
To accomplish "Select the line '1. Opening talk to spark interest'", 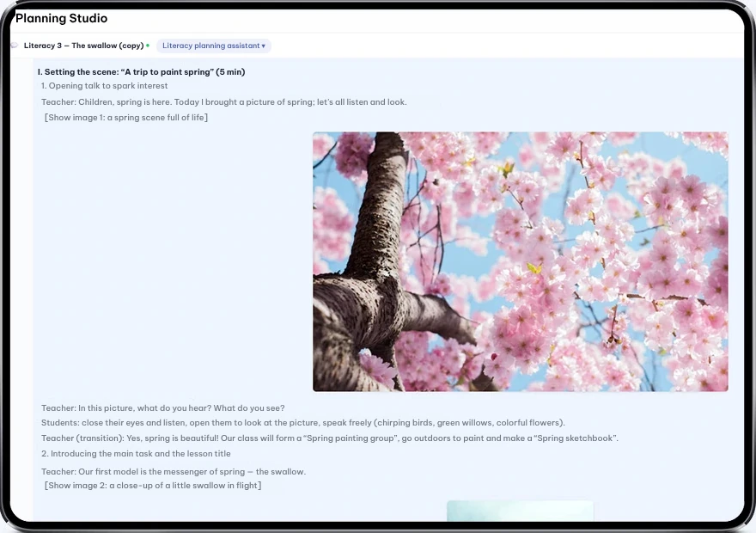I will point(104,86).
